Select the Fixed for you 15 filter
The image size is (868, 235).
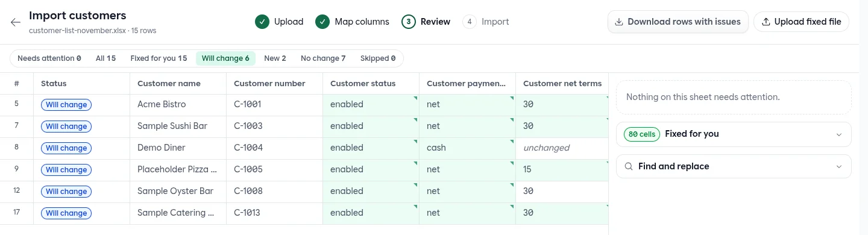(159, 58)
